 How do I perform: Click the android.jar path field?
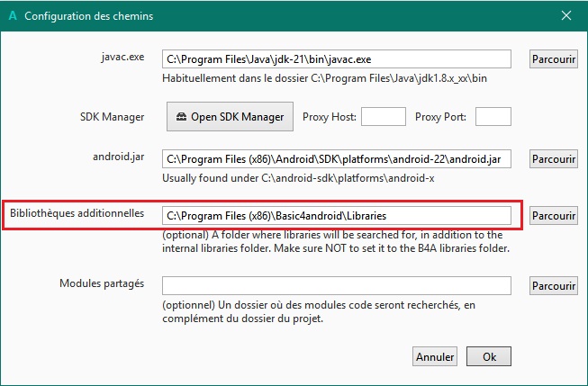click(x=337, y=159)
